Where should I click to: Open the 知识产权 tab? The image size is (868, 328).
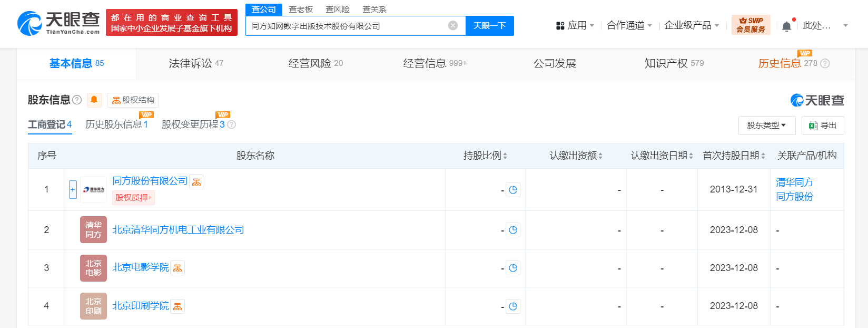[x=674, y=64]
